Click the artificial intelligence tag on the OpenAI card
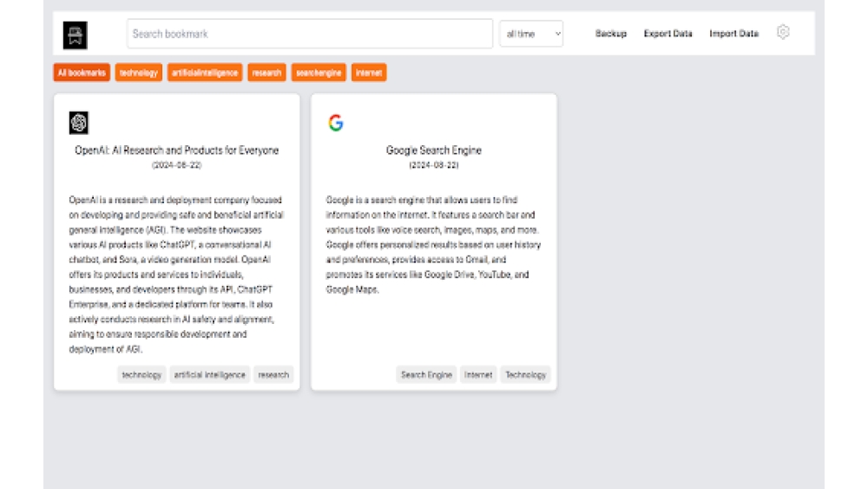Screen dimensions: 868x489 pyautogui.click(x=209, y=375)
